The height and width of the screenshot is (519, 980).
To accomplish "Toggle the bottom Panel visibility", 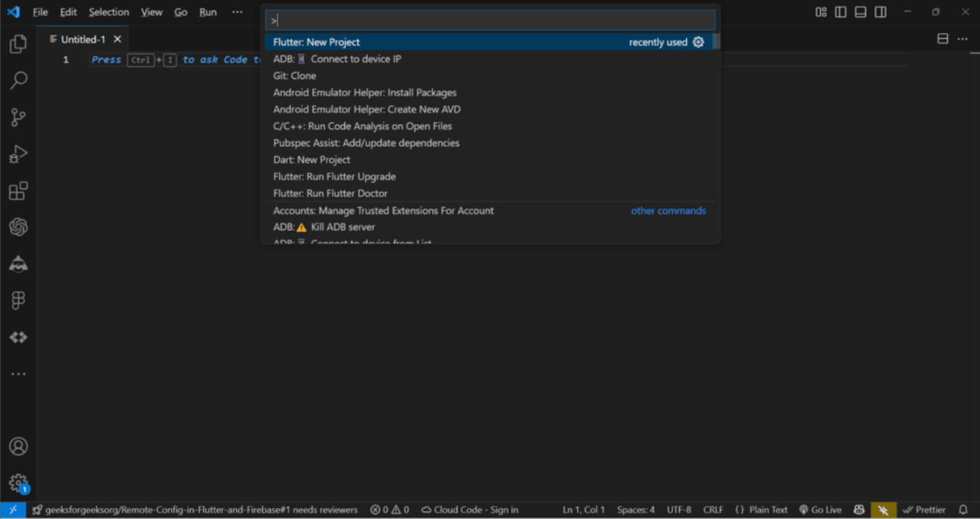I will 860,12.
